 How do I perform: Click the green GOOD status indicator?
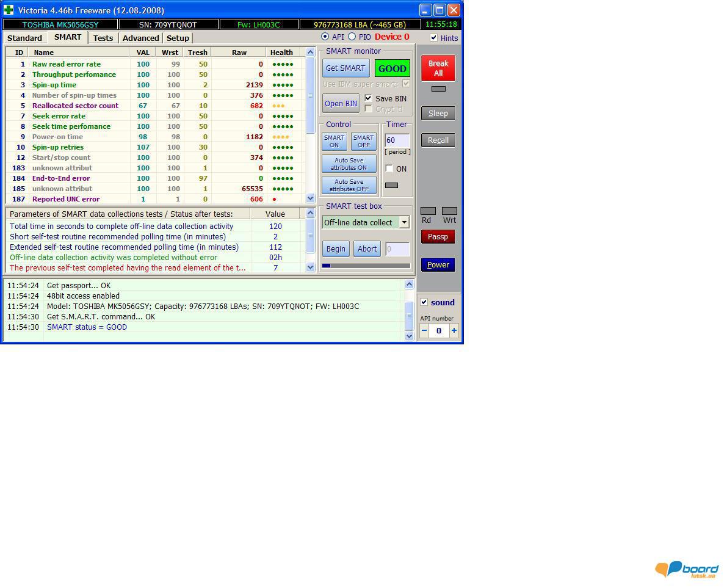[x=392, y=68]
